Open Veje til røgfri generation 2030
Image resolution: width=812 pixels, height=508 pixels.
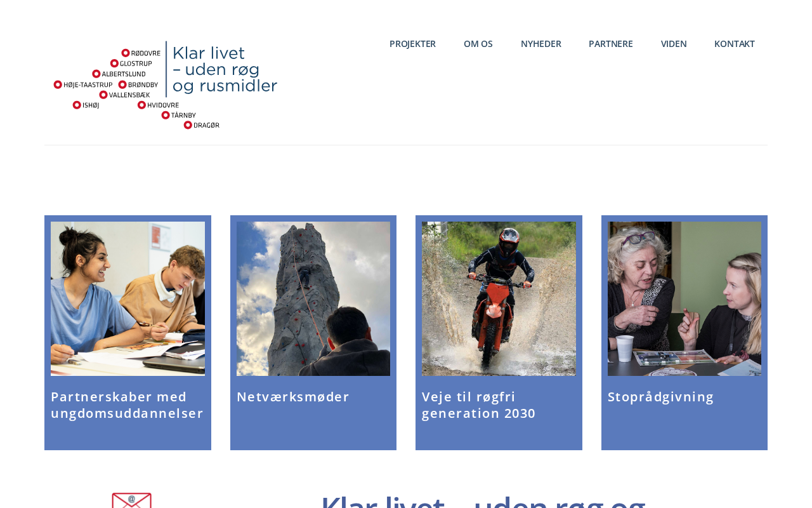479,405
